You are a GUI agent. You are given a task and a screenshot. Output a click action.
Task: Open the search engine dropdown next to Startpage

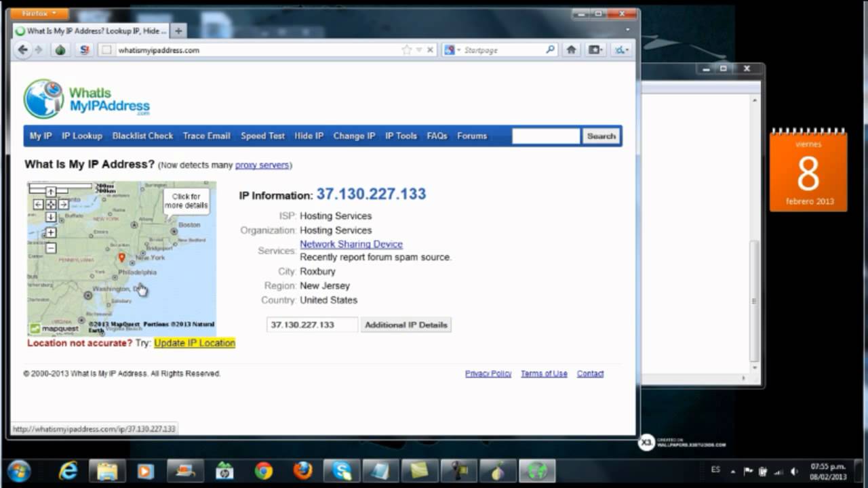tap(459, 49)
